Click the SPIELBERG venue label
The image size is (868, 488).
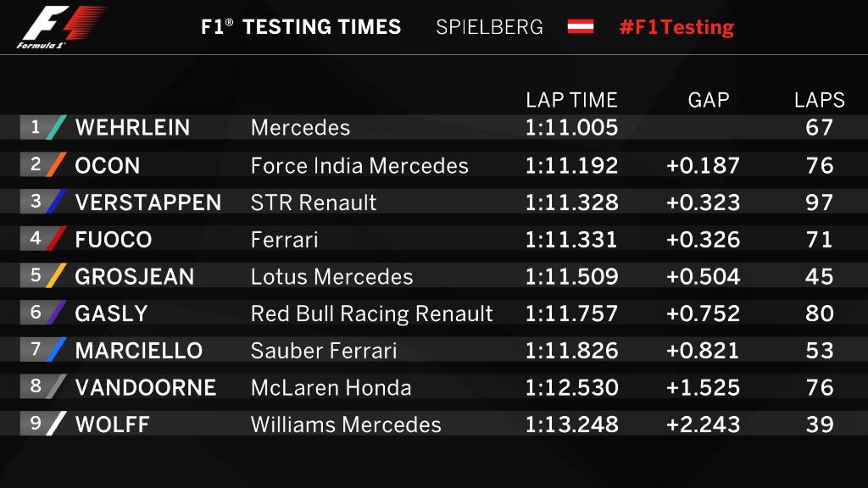(489, 26)
